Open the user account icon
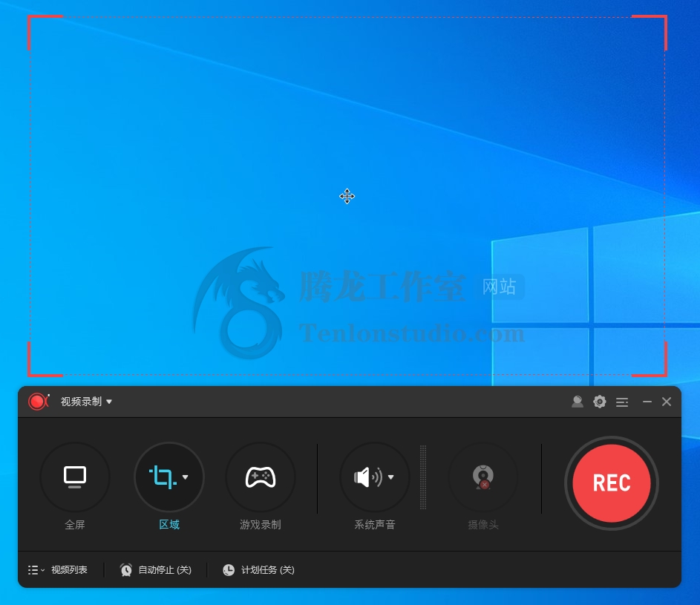 (578, 402)
